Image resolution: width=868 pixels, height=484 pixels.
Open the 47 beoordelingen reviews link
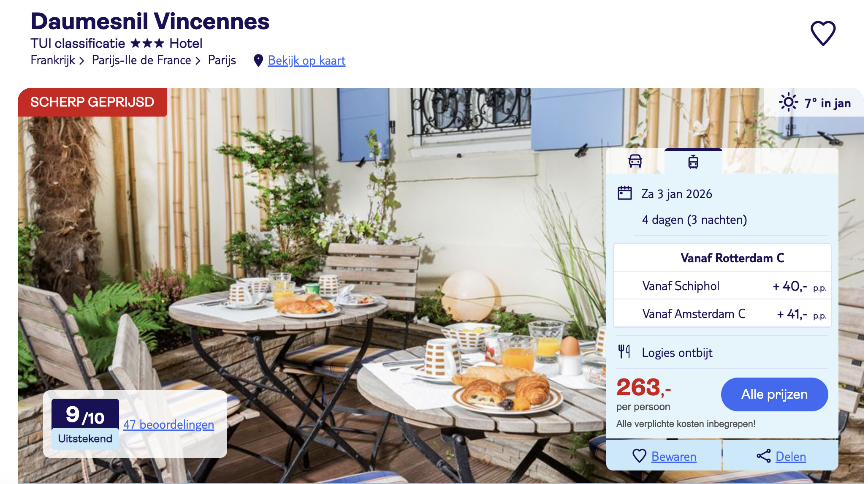[x=168, y=424]
